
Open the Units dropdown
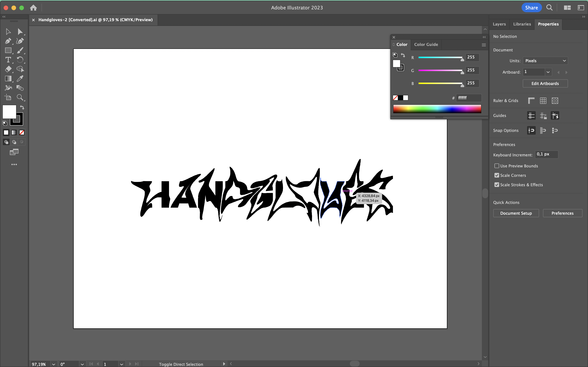pos(545,61)
